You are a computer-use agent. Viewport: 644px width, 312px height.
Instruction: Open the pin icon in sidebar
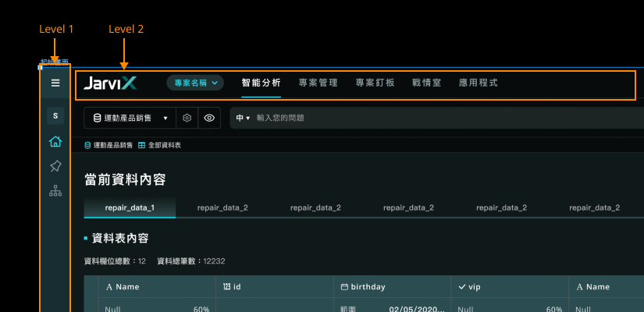pos(55,166)
